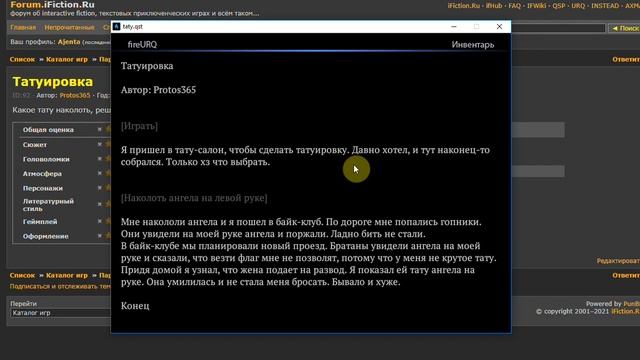Click the star icon for Атмосфера

click(108, 173)
